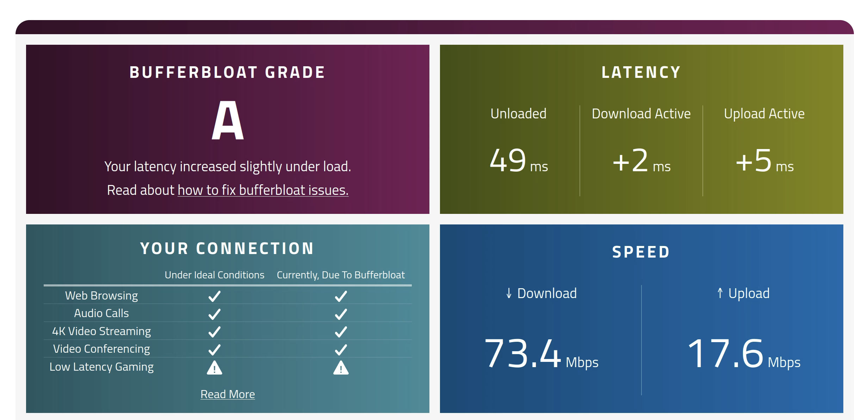
Task: Select the large bufferbloat grade letter A
Action: (228, 120)
